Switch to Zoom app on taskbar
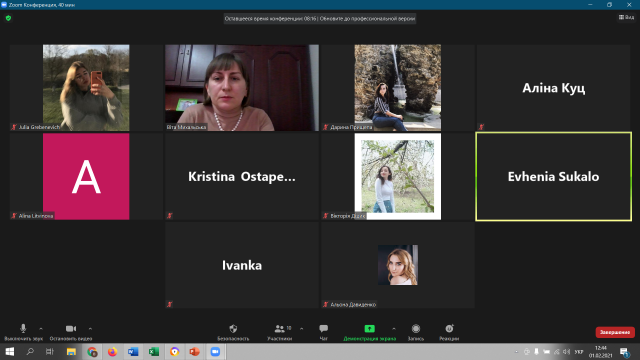The height and width of the screenshot is (360, 640). (x=215, y=351)
